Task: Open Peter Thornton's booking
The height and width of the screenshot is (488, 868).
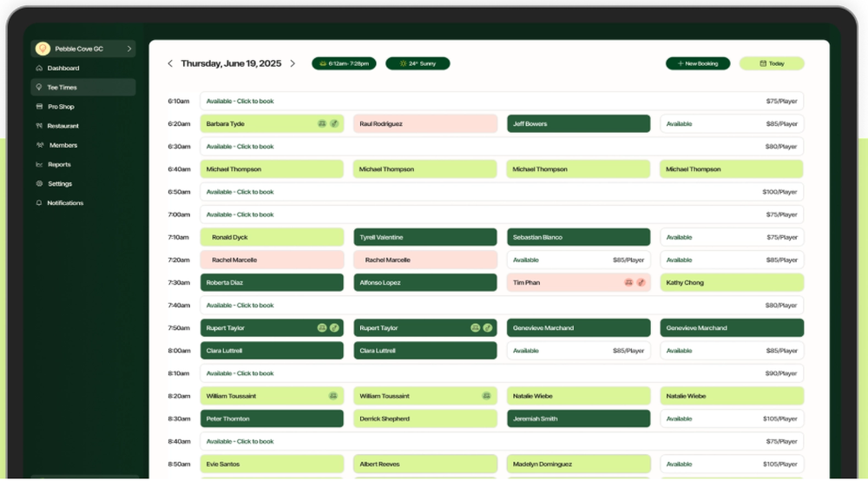Action: (272, 419)
